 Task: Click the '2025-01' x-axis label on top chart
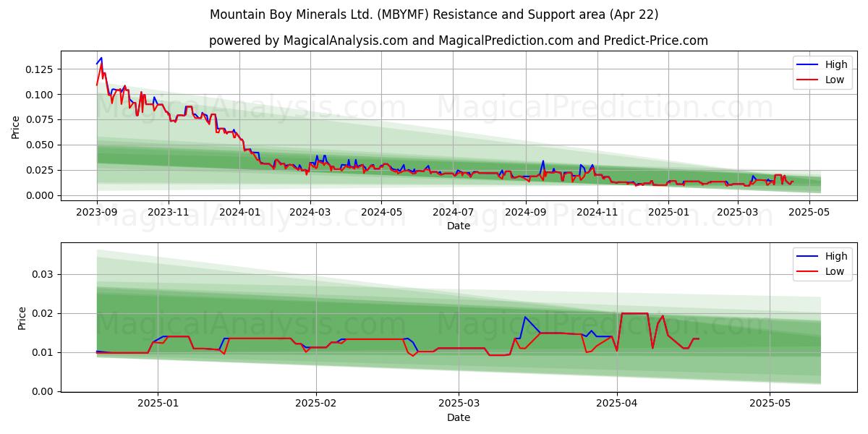point(668,212)
